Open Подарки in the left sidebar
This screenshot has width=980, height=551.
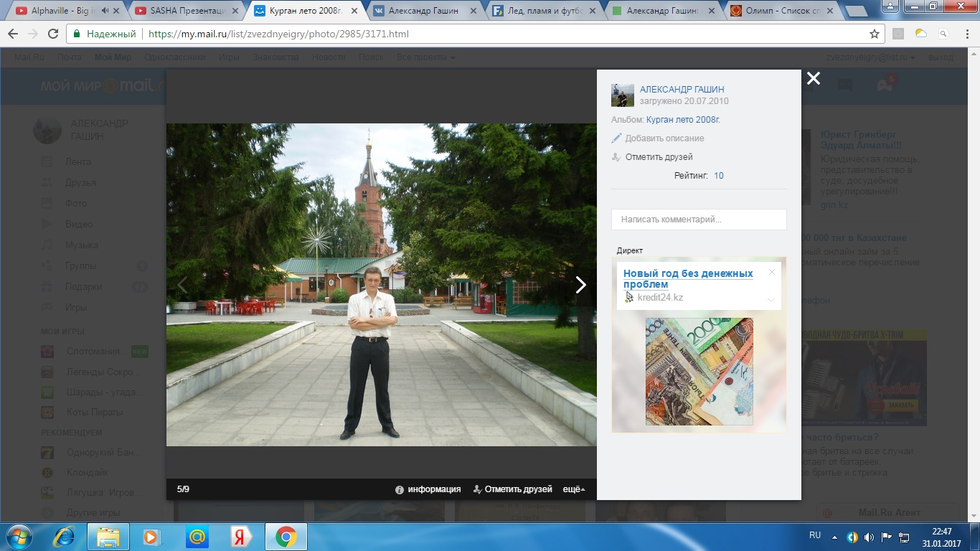83,287
